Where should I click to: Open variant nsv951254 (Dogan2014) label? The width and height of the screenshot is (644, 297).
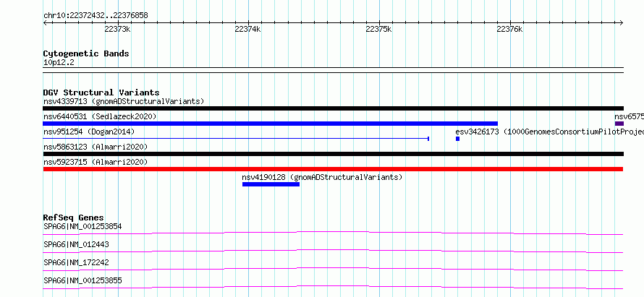pos(89,132)
